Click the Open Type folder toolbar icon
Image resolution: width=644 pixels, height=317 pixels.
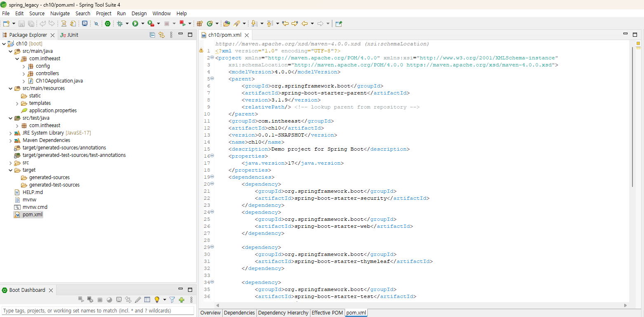click(x=226, y=24)
